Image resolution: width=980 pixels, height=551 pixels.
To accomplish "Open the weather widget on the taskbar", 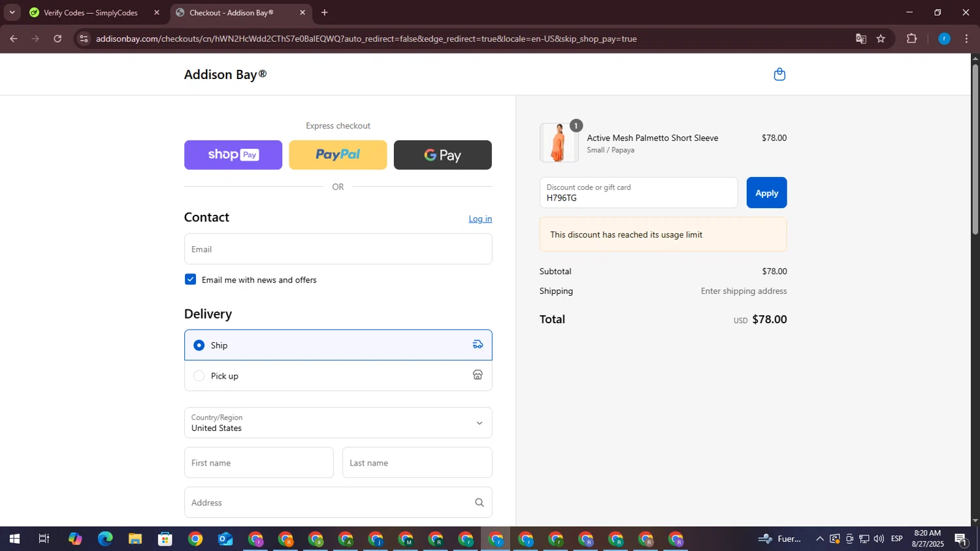I will point(779,539).
